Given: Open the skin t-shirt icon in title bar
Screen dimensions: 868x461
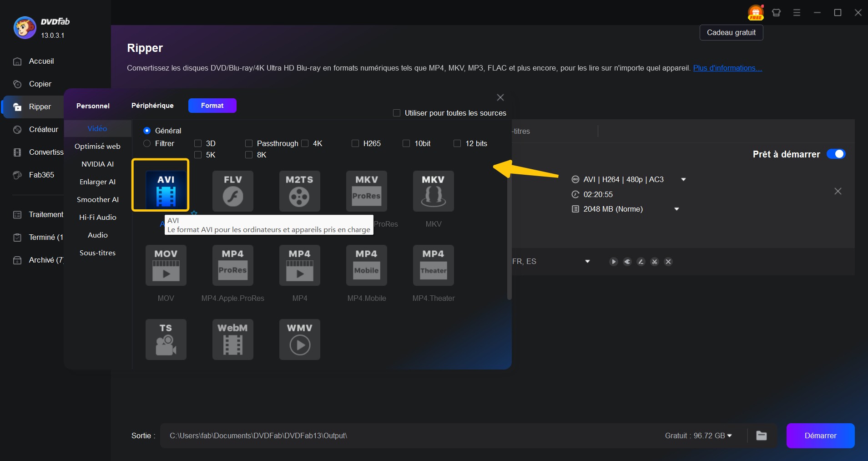Looking at the screenshot, I should point(777,13).
